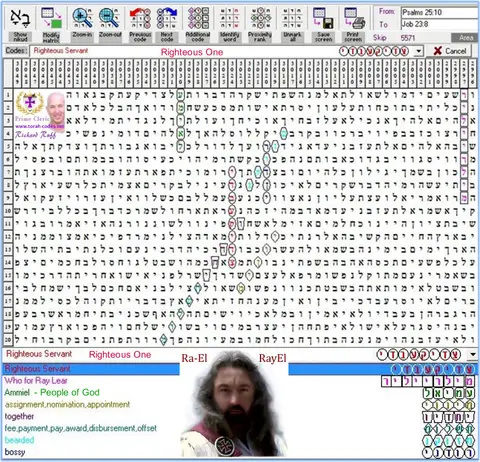Click the Area button
Image resolution: width=480 pixels, height=462 pixels.
pyautogui.click(x=466, y=38)
